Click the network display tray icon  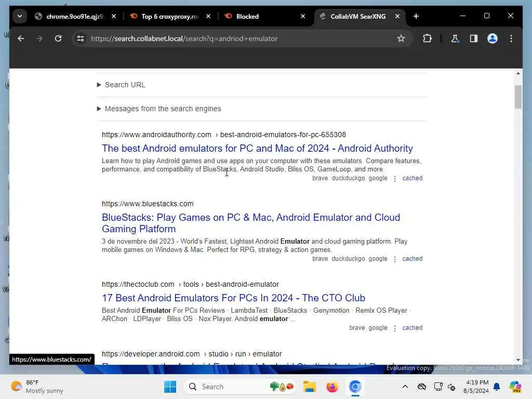tap(438, 387)
